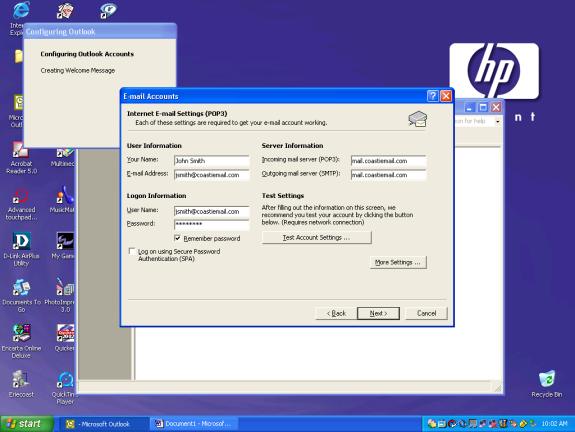The height and width of the screenshot is (432, 575).
Task: Enable Log on using Secure Password Authentication
Action: [x=132, y=252]
